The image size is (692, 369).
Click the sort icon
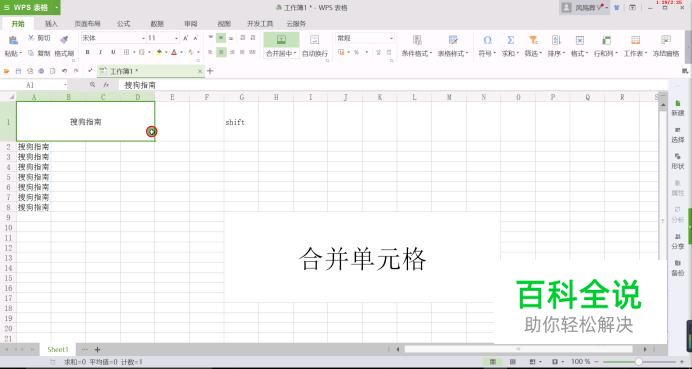(556, 40)
